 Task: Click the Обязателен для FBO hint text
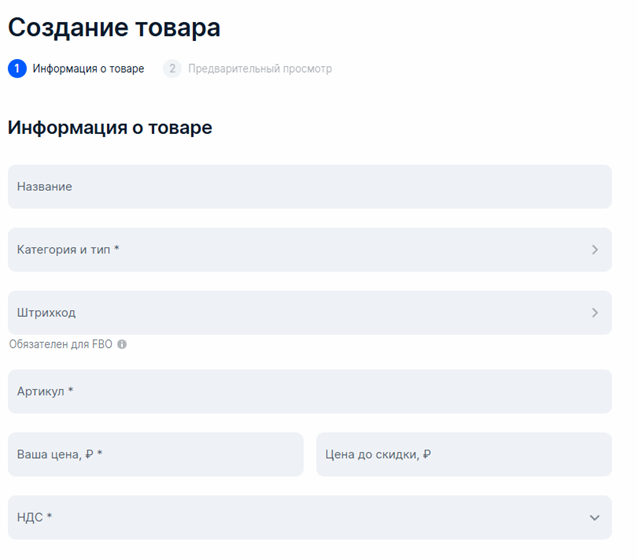(61, 344)
